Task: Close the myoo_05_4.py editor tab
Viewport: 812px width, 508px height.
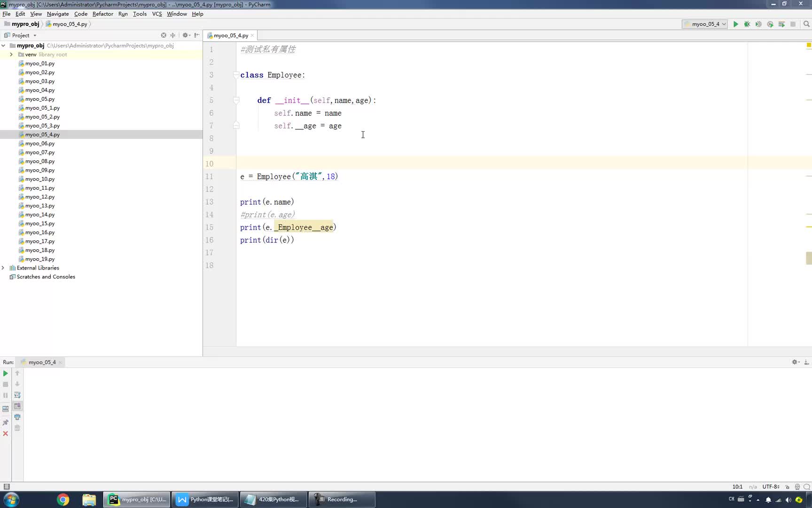Action: tap(252, 35)
